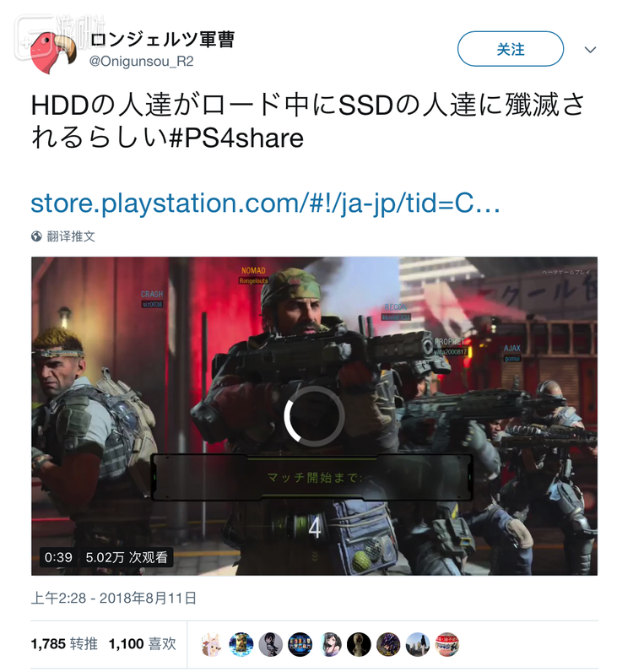Open the store.playstation.com link

point(265,203)
